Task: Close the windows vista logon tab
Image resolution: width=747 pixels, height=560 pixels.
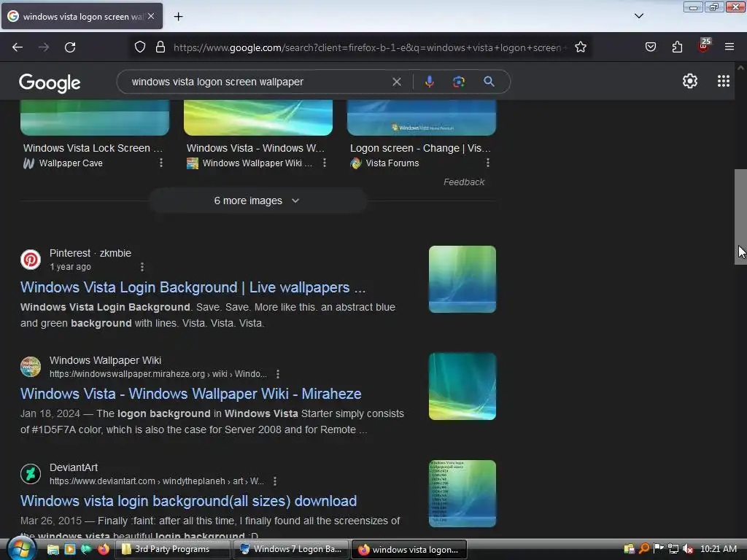Action: [x=151, y=16]
